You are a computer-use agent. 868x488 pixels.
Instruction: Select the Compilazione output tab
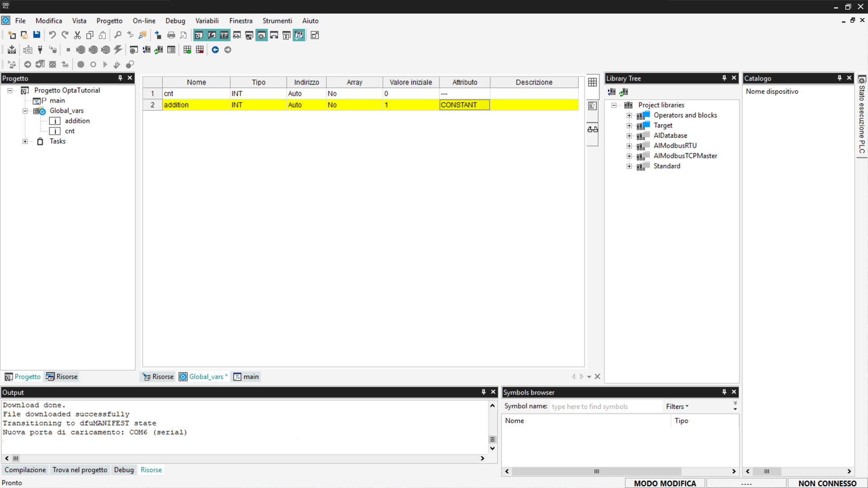point(25,470)
